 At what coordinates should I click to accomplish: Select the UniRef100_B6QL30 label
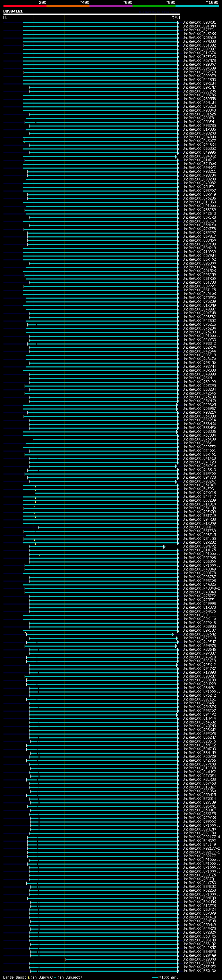tap(199, 971)
